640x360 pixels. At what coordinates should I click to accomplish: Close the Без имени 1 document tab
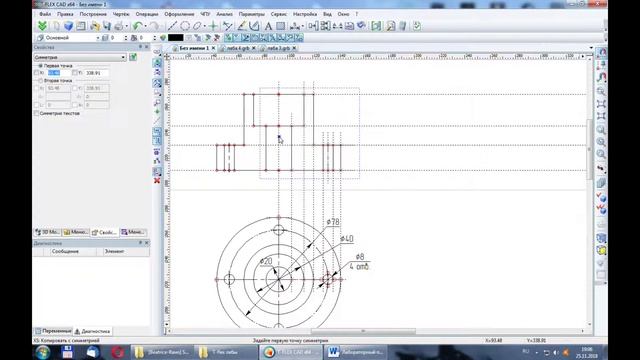(213, 48)
